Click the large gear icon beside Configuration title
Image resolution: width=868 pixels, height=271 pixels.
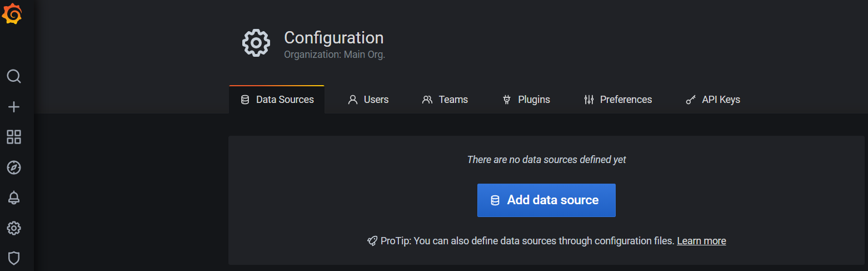point(256,43)
